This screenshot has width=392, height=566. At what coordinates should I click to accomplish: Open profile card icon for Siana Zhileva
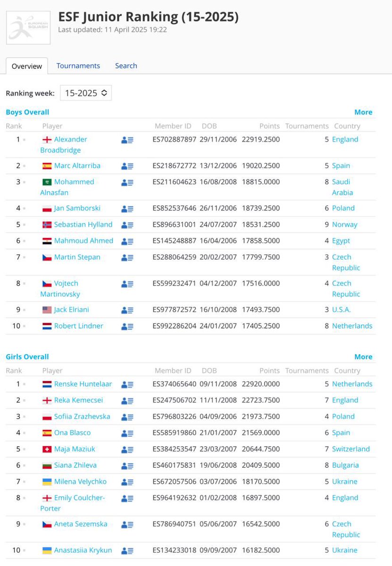pos(127,466)
